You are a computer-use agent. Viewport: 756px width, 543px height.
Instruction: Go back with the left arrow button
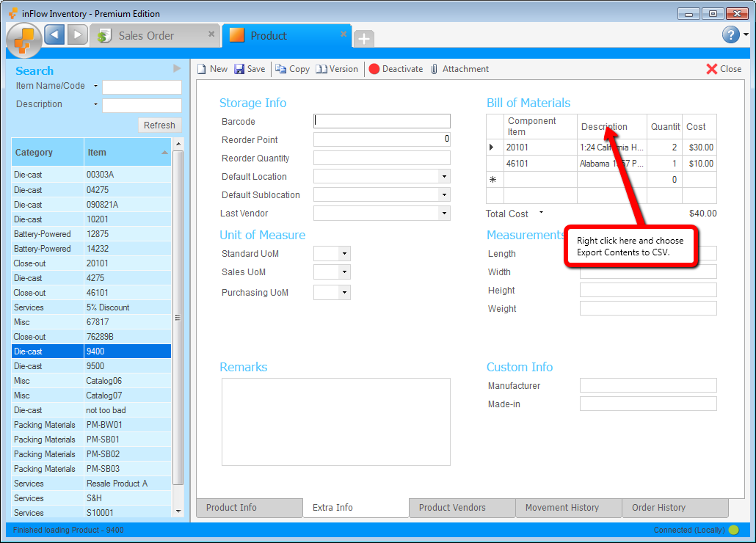coord(54,34)
